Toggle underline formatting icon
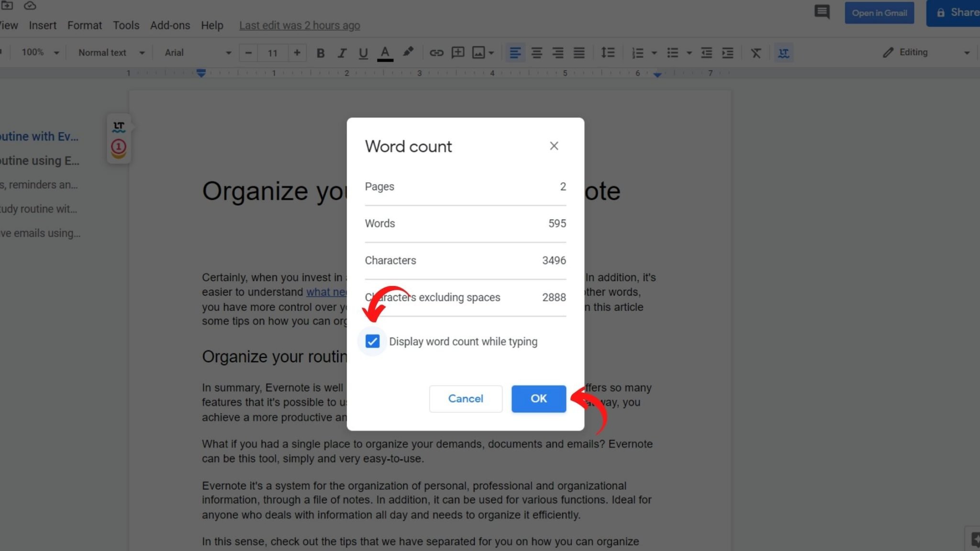980x551 pixels. 363,53
